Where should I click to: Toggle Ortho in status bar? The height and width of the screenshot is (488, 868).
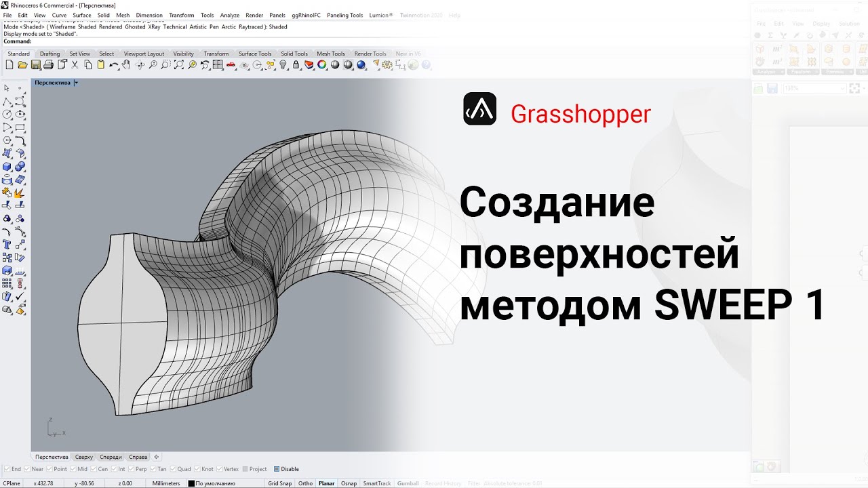(x=305, y=483)
